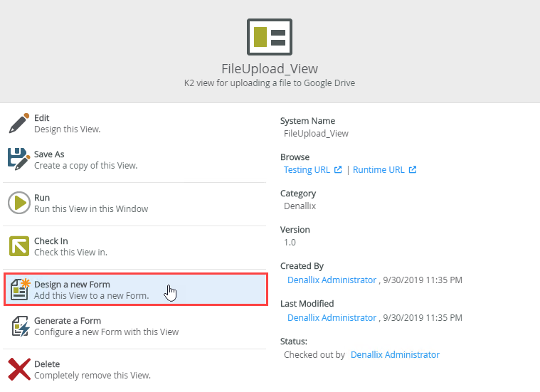Screen dimensions: 540x392
Task: Click external-link icon beside Runtime URL
Action: tap(413, 169)
